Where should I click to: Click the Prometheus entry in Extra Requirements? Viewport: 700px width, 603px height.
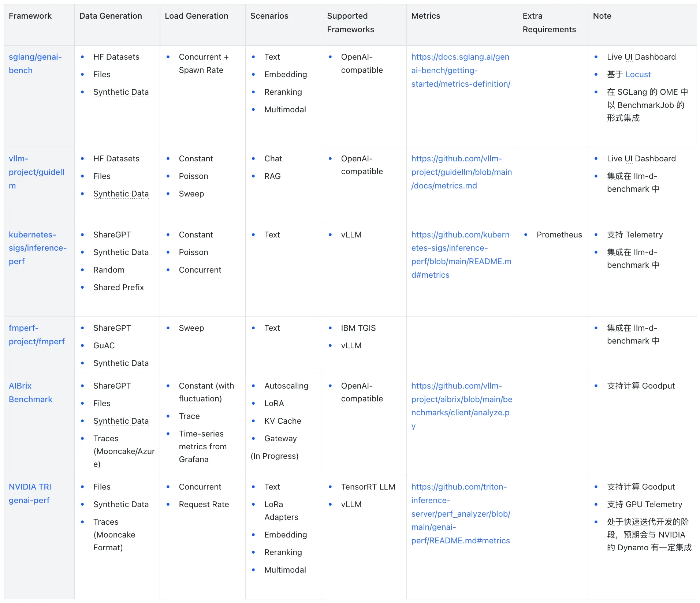[559, 235]
